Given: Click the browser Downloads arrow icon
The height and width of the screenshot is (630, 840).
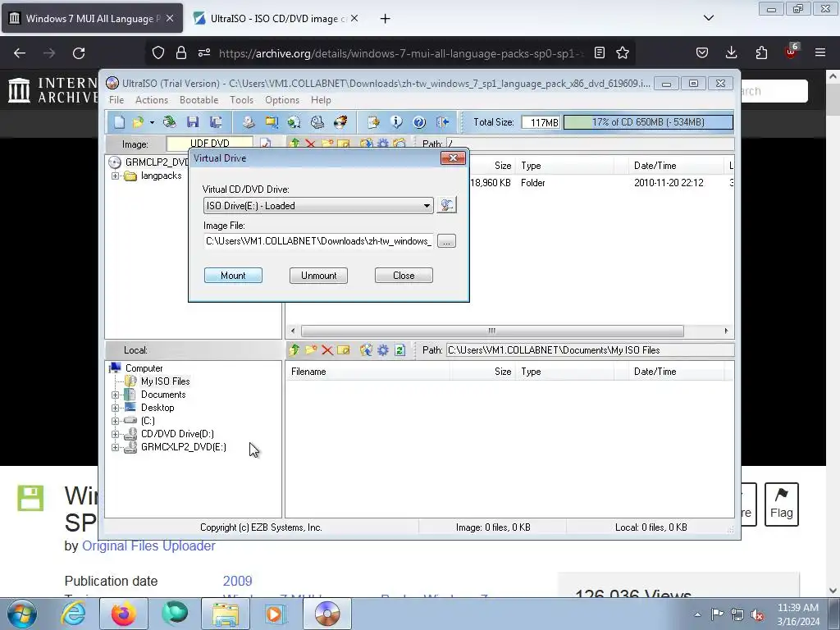Looking at the screenshot, I should tap(731, 52).
